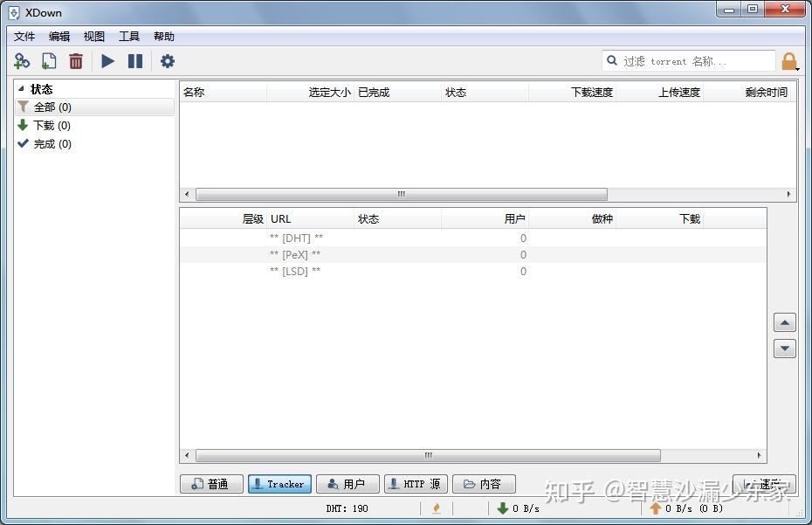This screenshot has width=812, height=525.
Task: Click the delete trash icon on toolbar
Action: (76, 60)
